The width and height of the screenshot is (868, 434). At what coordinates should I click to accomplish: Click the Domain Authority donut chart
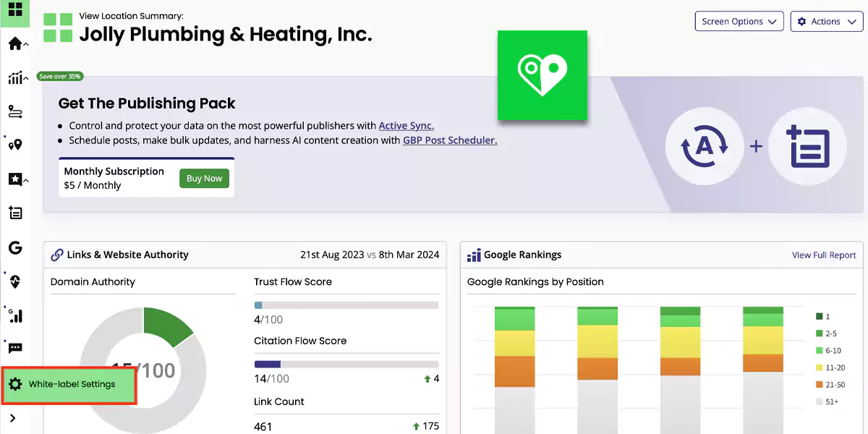click(143, 369)
